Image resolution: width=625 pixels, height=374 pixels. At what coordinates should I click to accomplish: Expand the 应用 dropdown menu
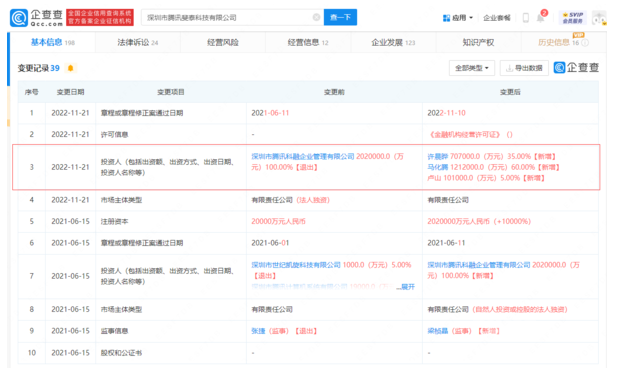(458, 18)
